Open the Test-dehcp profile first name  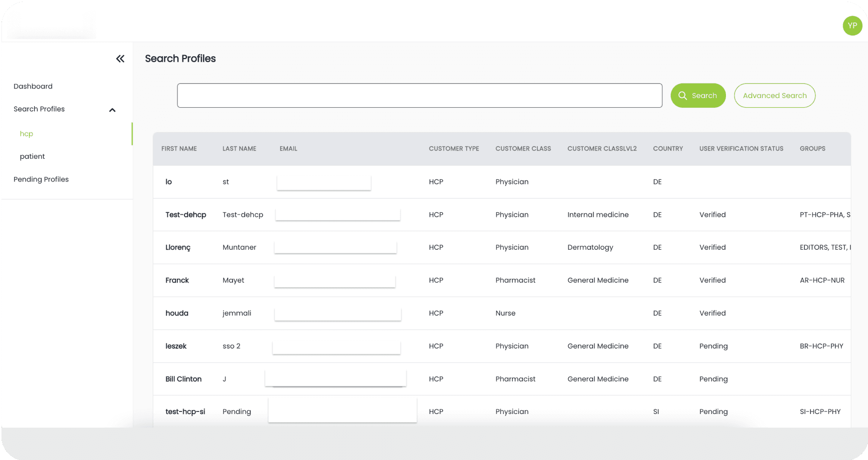click(186, 215)
